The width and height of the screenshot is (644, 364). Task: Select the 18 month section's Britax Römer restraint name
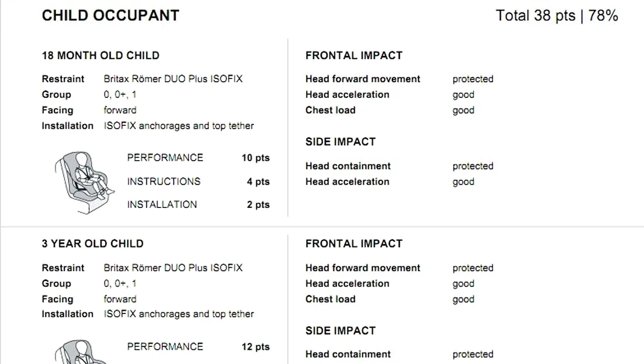(x=173, y=79)
